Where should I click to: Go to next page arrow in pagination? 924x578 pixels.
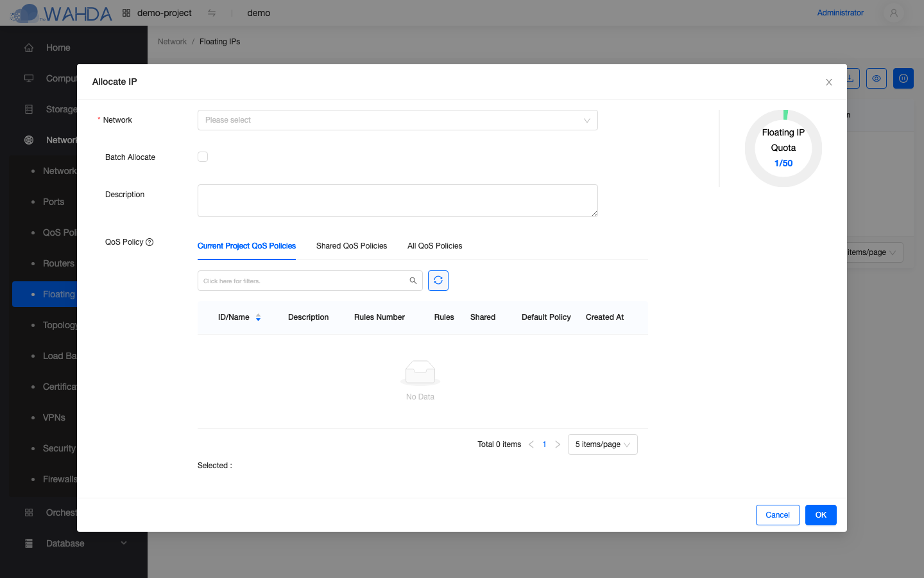[x=558, y=444]
